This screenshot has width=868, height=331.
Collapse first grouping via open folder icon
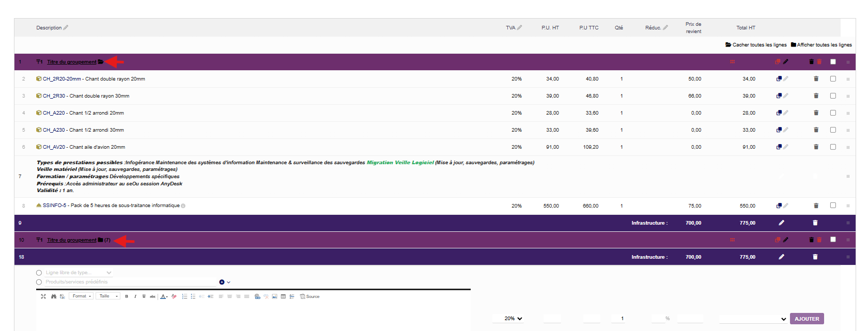(101, 61)
